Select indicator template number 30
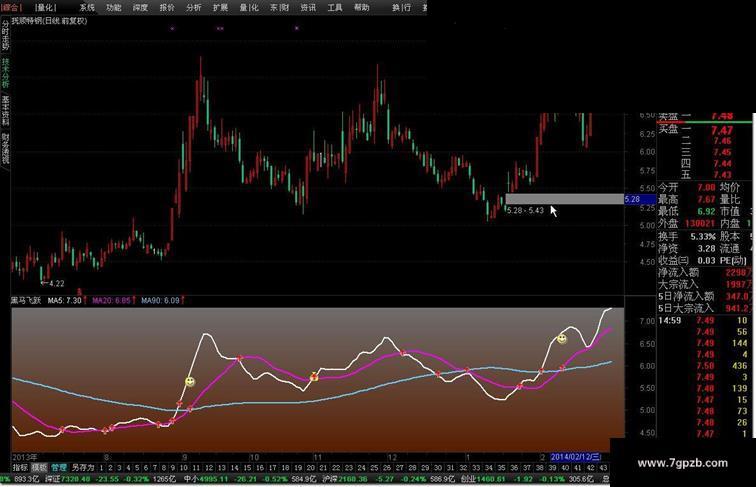 [438, 468]
